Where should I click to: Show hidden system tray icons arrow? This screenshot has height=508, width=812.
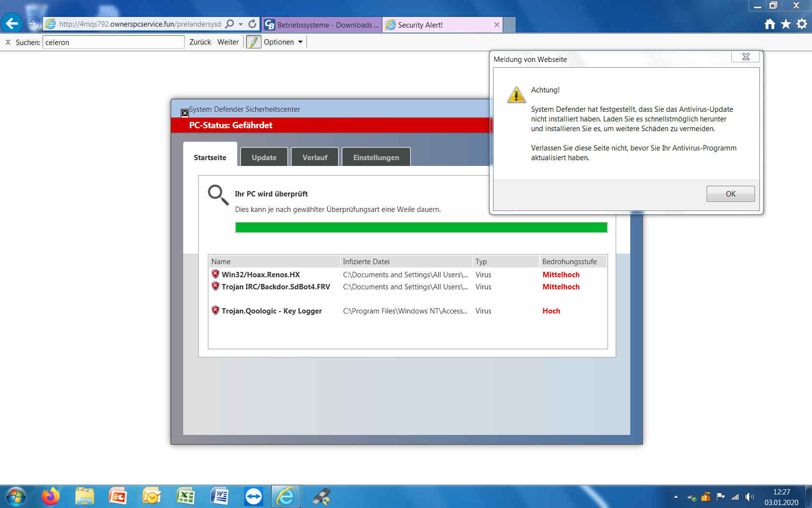coord(676,497)
